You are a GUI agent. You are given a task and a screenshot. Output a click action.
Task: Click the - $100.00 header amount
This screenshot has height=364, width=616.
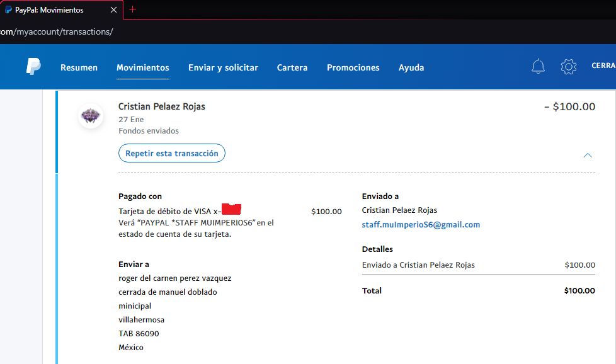[x=569, y=106]
